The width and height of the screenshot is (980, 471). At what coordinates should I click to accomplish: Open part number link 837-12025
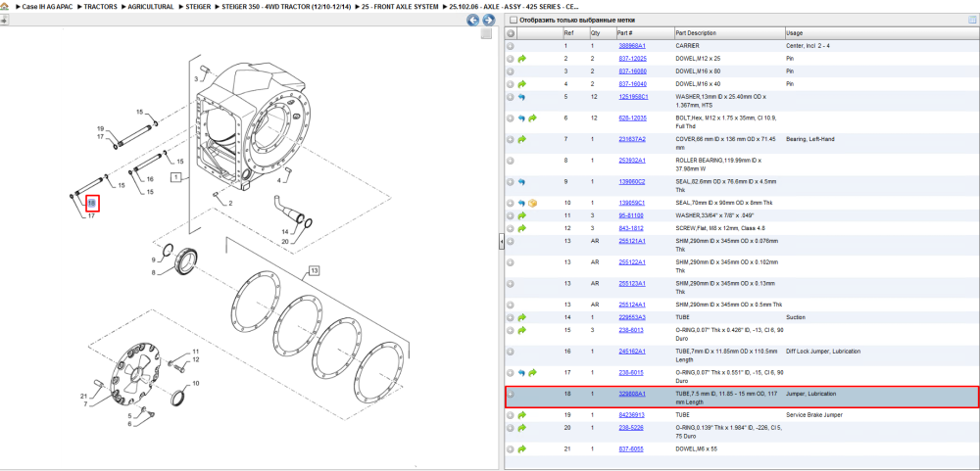coord(632,59)
